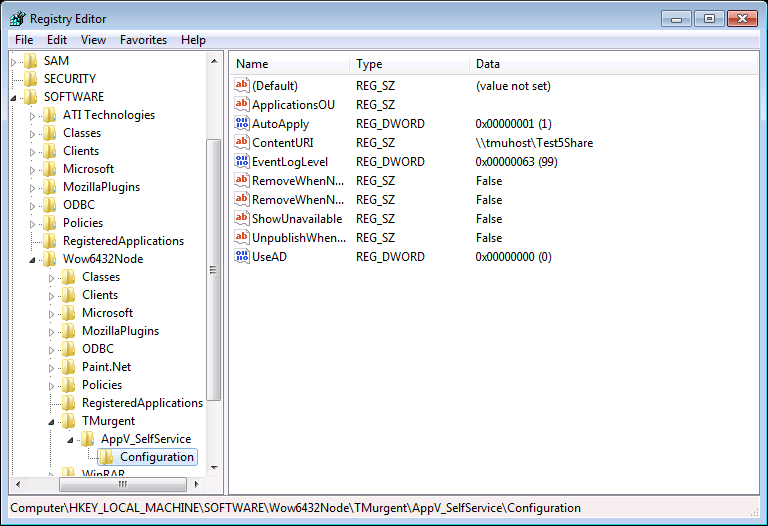Screen dimensions: 768x526
Task: Click the tree vertical scrollbar down arrow
Action: (x=215, y=469)
